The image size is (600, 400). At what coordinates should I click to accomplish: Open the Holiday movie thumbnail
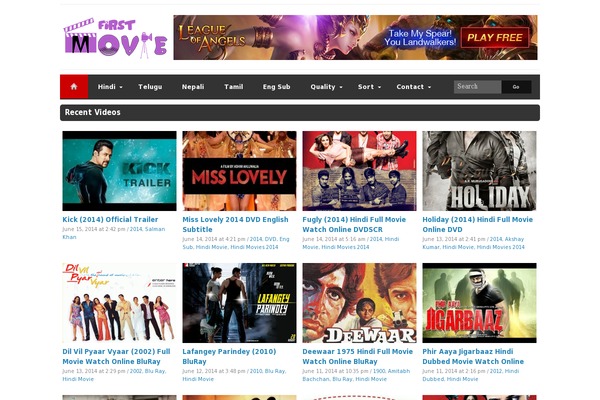pyautogui.click(x=479, y=171)
